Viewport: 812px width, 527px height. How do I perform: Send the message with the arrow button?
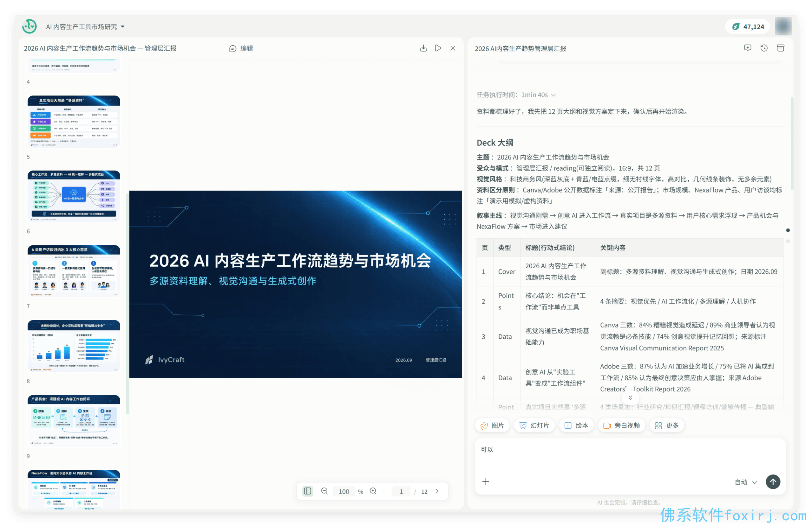(x=773, y=482)
